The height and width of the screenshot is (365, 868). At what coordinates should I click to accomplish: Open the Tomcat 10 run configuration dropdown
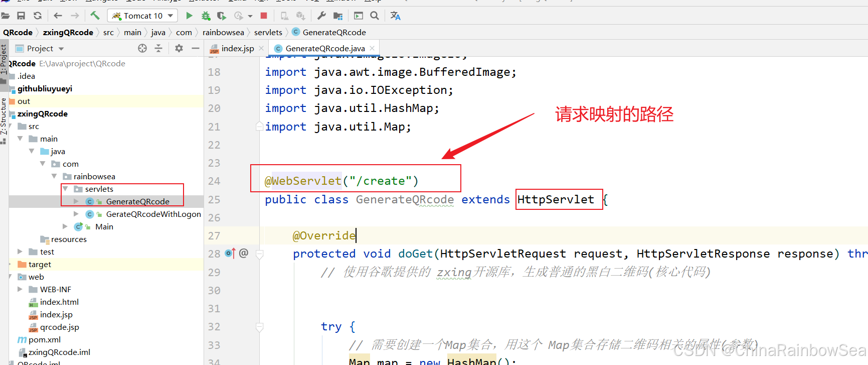tap(142, 16)
